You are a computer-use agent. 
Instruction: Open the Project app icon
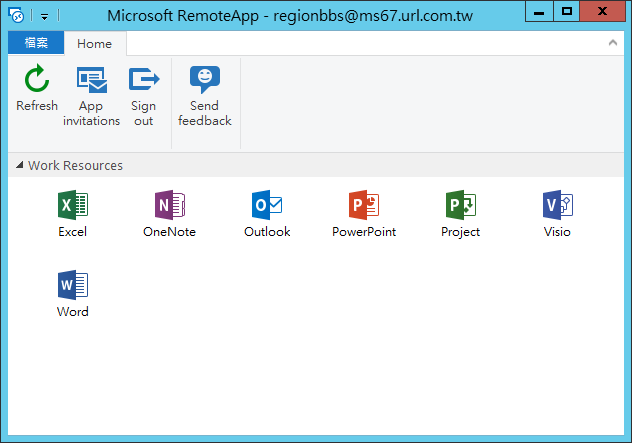click(461, 214)
